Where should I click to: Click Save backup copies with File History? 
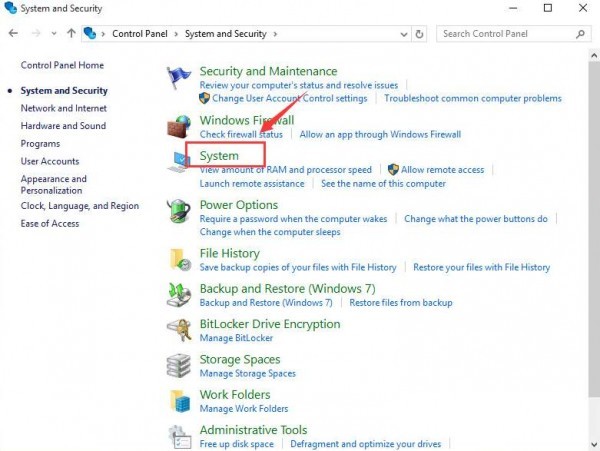click(x=298, y=267)
